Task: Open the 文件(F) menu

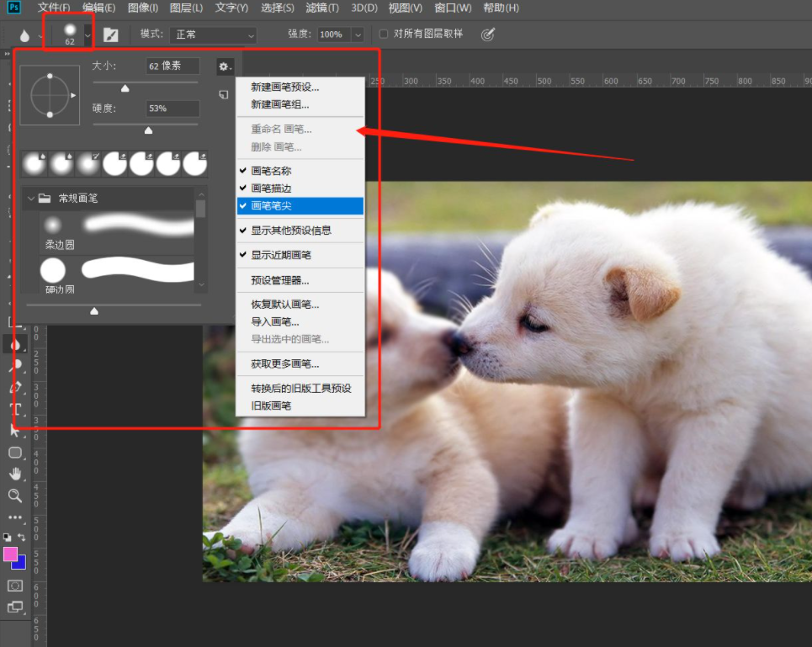Action: tap(54, 8)
